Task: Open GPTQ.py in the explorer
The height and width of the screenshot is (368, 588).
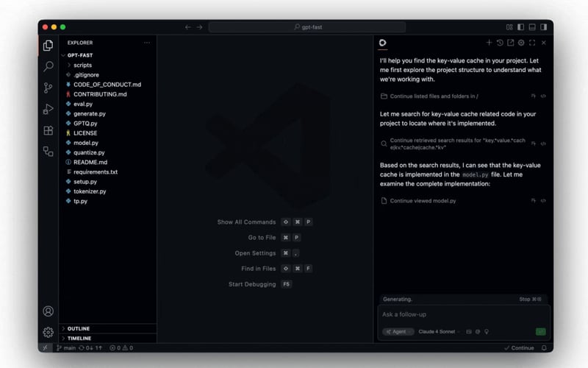Action: [108, 123]
